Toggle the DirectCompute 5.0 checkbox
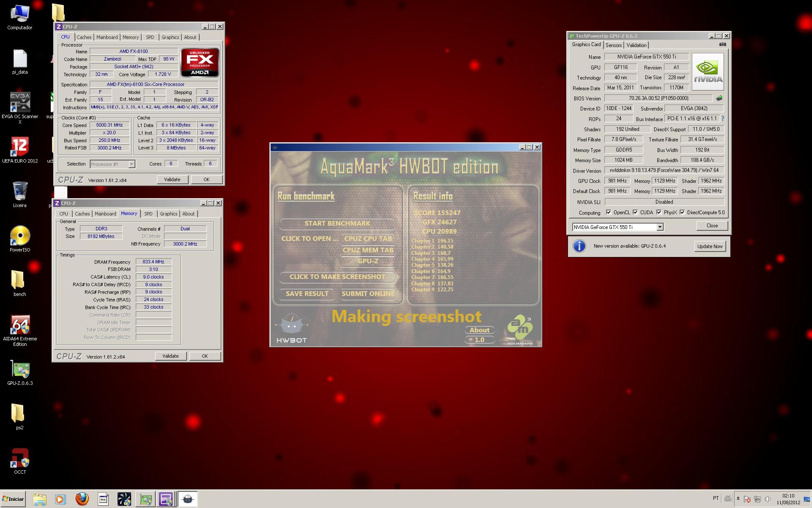This screenshot has height=508, width=812. [x=682, y=213]
